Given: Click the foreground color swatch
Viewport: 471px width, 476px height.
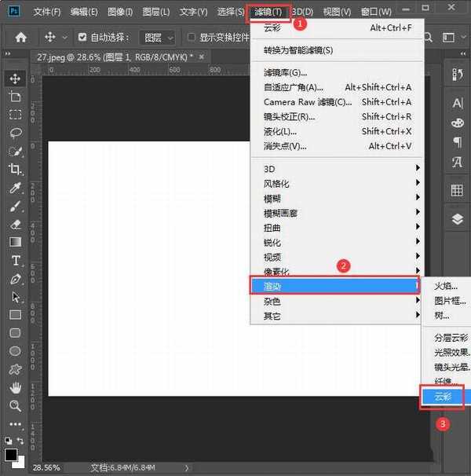Looking at the screenshot, I should (11, 455).
